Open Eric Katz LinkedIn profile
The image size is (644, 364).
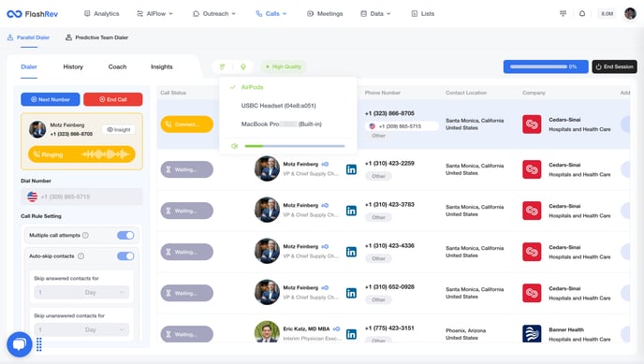click(x=351, y=334)
